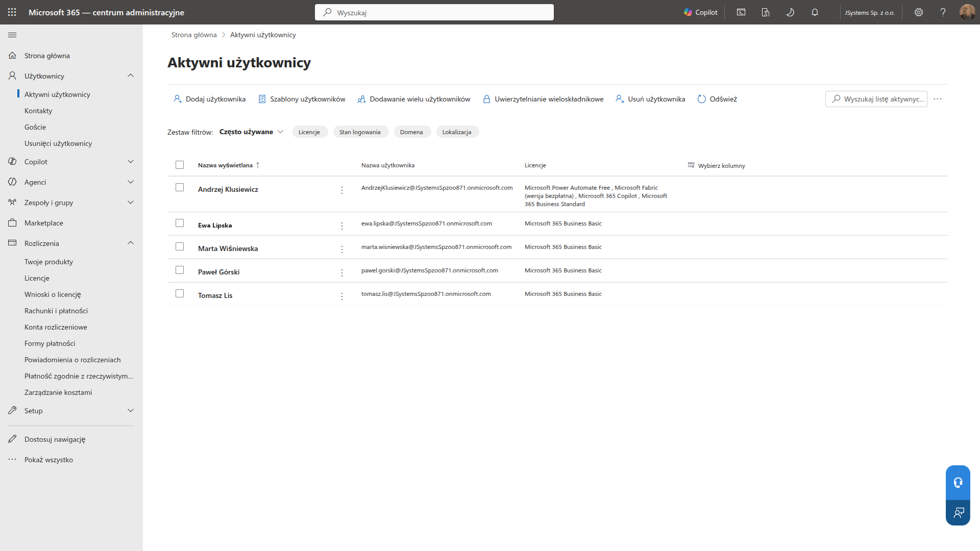Collapse the navigation hamburger menu
Image resolution: width=980 pixels, height=551 pixels.
(12, 35)
